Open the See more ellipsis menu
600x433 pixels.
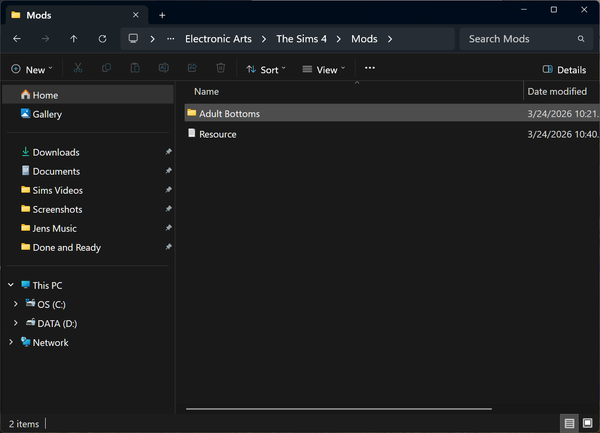[370, 69]
